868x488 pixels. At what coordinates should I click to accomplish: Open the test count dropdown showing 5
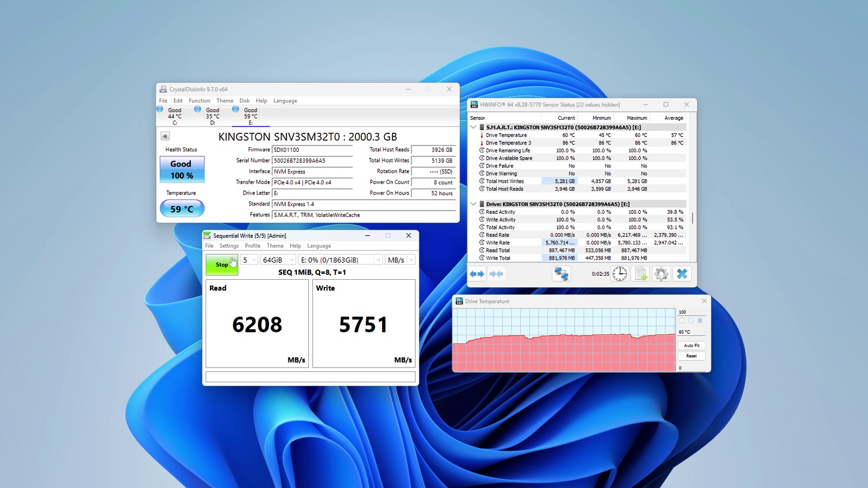(249, 260)
